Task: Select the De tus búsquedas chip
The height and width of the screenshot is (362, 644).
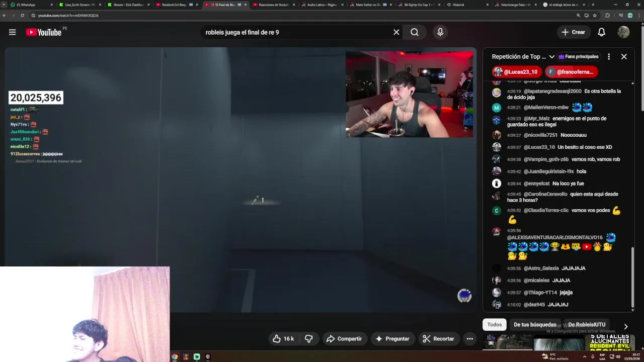Action: (x=535, y=325)
